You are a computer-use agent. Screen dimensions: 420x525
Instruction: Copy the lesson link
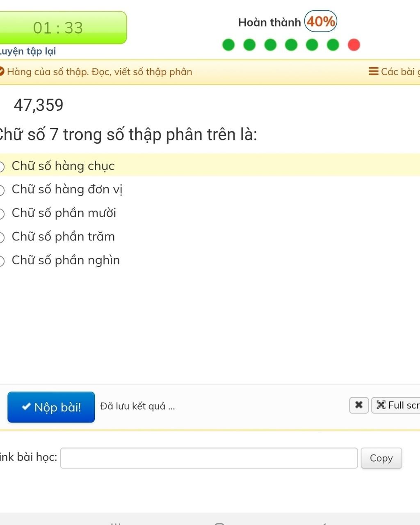[381, 458]
